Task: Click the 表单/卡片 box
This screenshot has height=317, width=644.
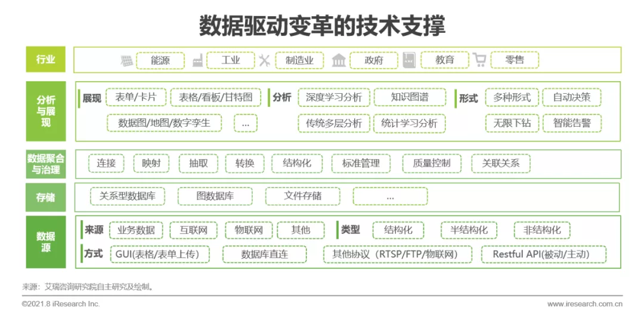Action: (x=136, y=97)
